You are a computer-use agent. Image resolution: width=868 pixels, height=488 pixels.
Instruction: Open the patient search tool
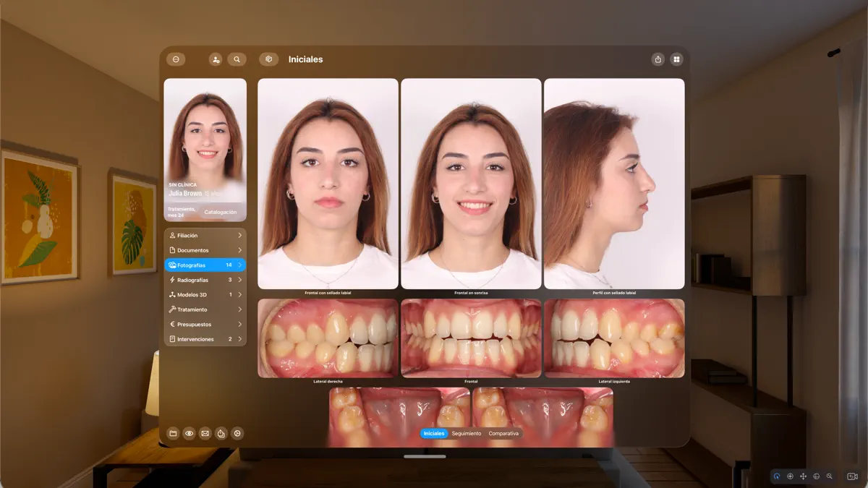(237, 59)
